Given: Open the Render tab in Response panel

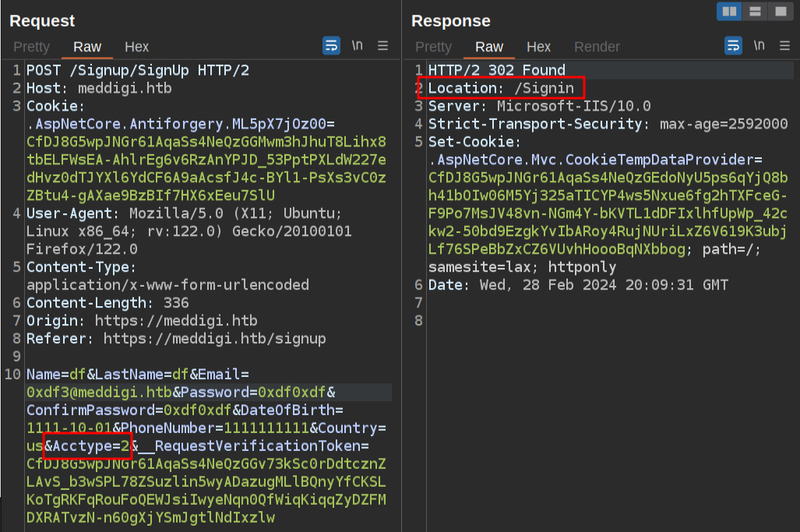Looking at the screenshot, I should (x=597, y=47).
